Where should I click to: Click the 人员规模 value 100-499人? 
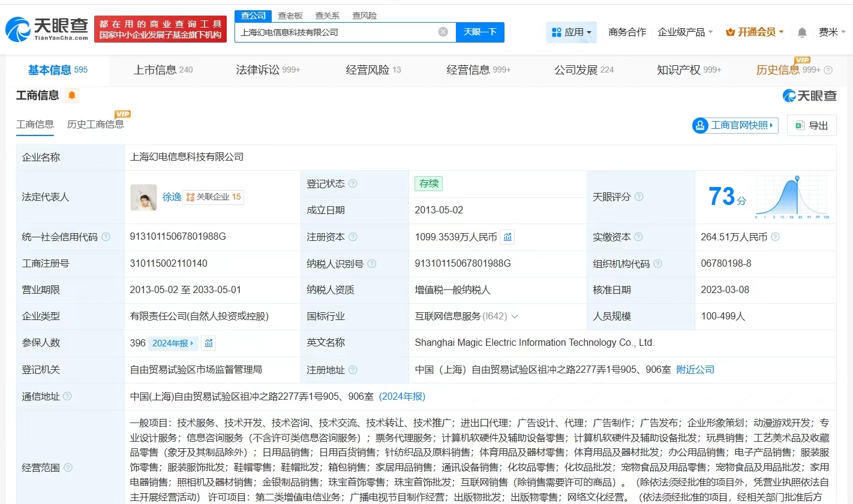723,316
